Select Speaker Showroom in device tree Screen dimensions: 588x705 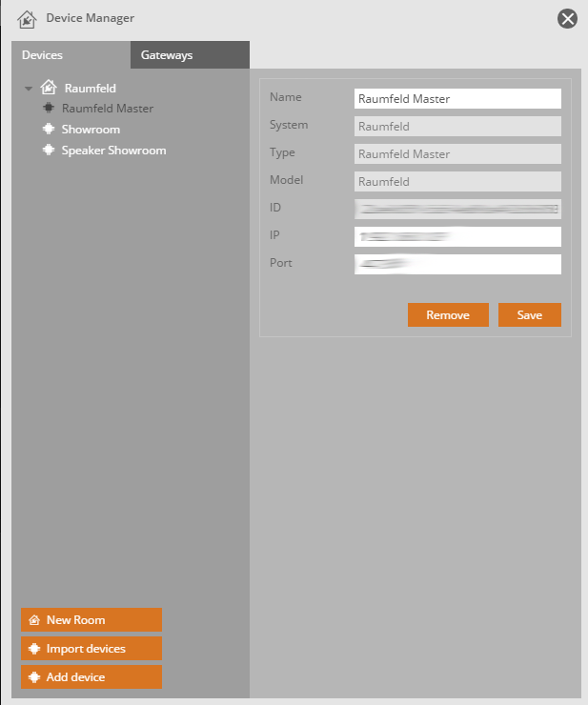pos(113,151)
